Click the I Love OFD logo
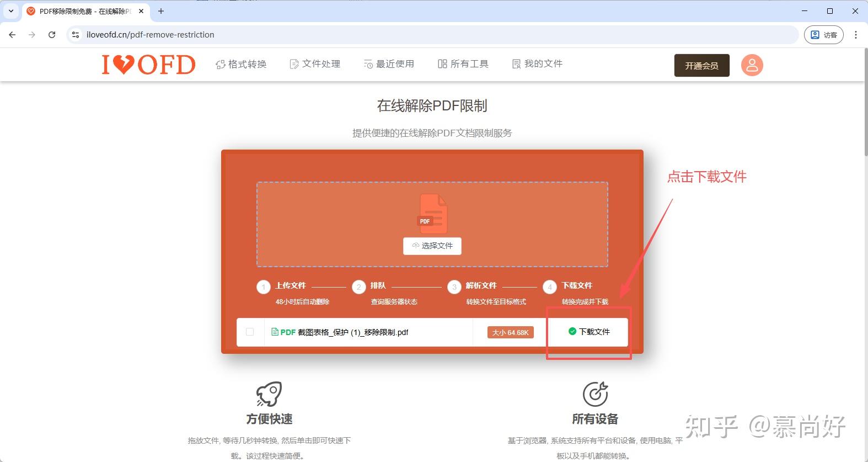 tap(148, 65)
